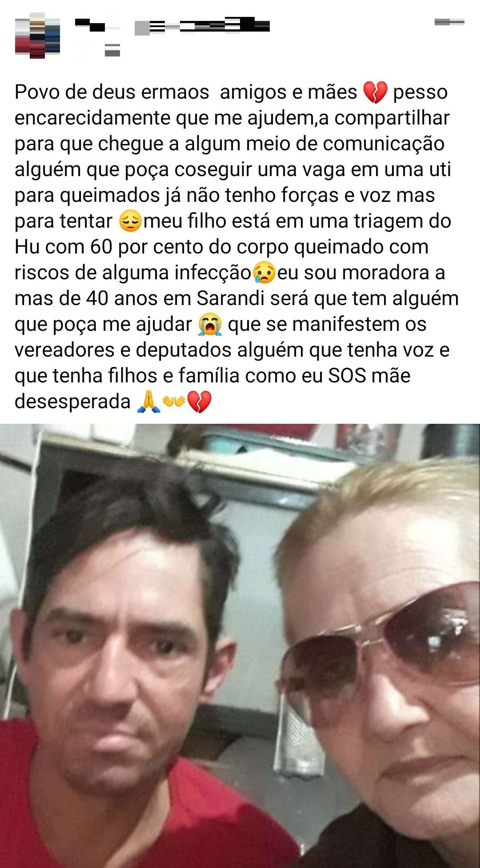This screenshot has width=480, height=868.
Task: Open the attached selfie photo
Action: click(240, 646)
